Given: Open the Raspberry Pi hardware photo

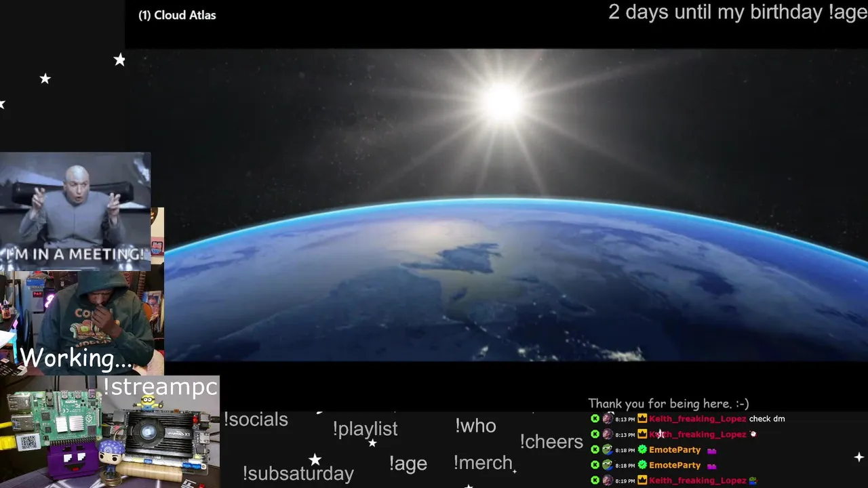Looking at the screenshot, I should point(110,432).
